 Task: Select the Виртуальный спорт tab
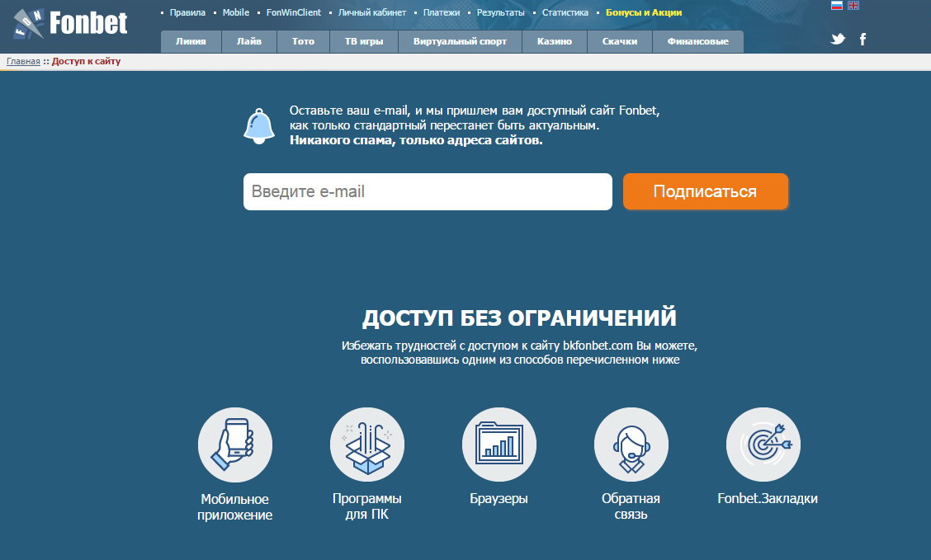point(460,42)
